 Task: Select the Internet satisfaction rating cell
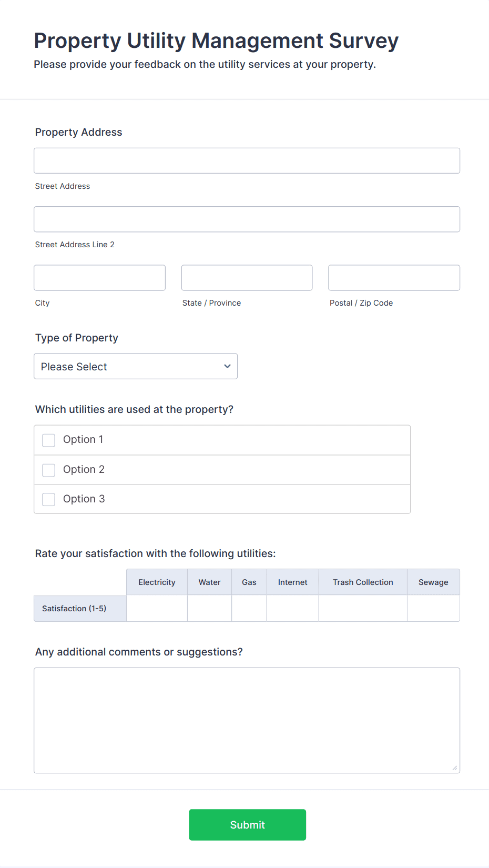[x=292, y=608]
